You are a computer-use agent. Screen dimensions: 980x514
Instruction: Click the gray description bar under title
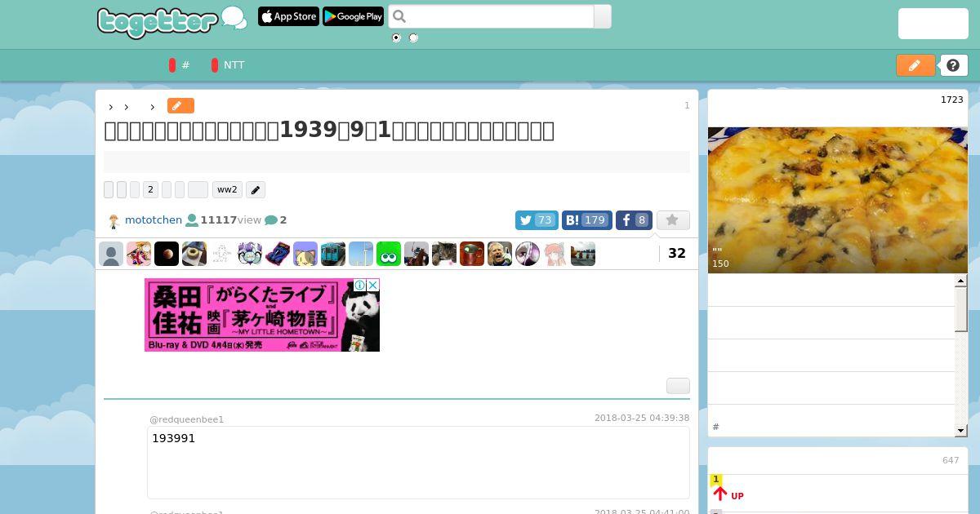pyautogui.click(x=397, y=162)
